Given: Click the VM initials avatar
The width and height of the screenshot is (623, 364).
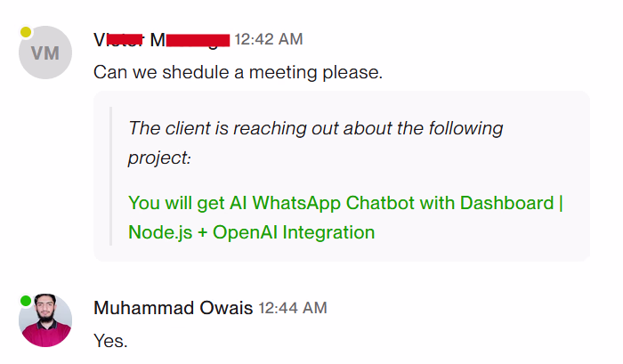Looking at the screenshot, I should click(x=44, y=53).
